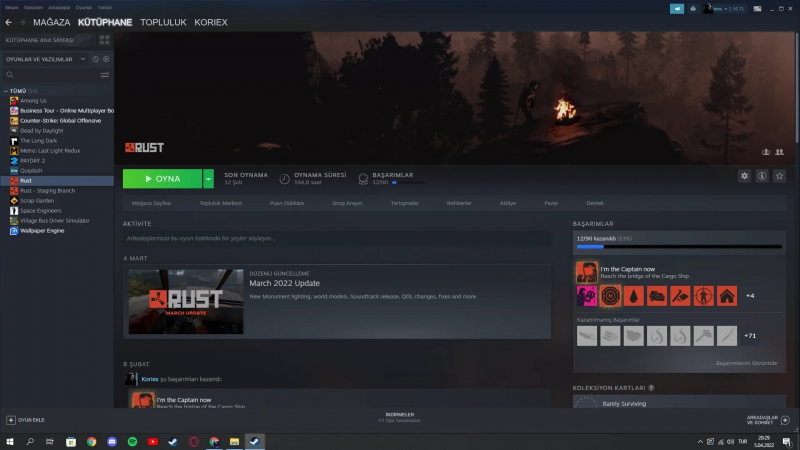Open Koriex profile link in activity
This screenshot has width=800, height=450.
(x=150, y=379)
